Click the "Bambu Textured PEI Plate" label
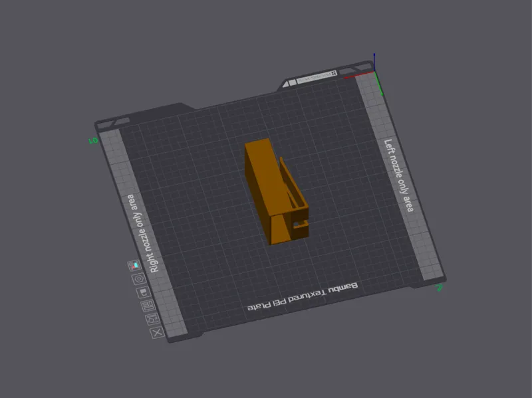 [x=303, y=296]
